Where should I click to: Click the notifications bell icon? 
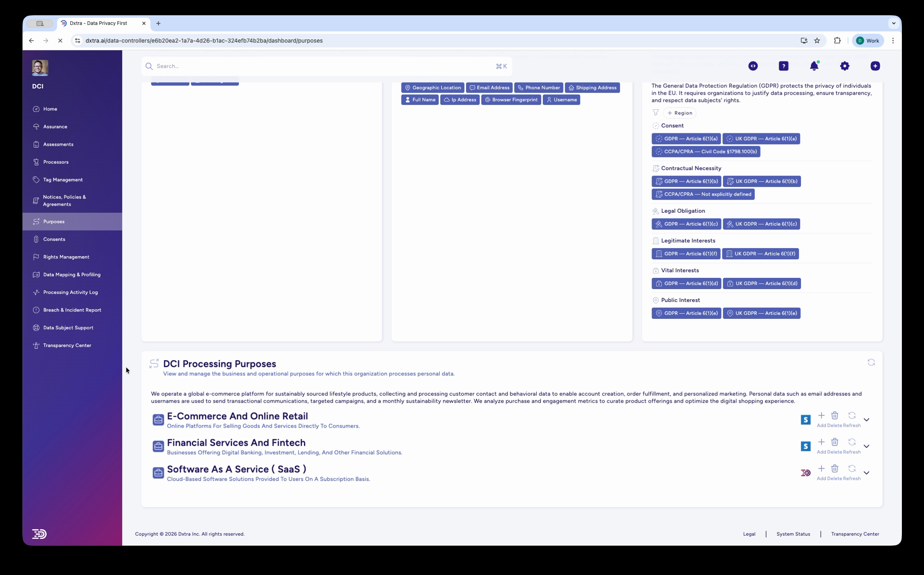(814, 66)
